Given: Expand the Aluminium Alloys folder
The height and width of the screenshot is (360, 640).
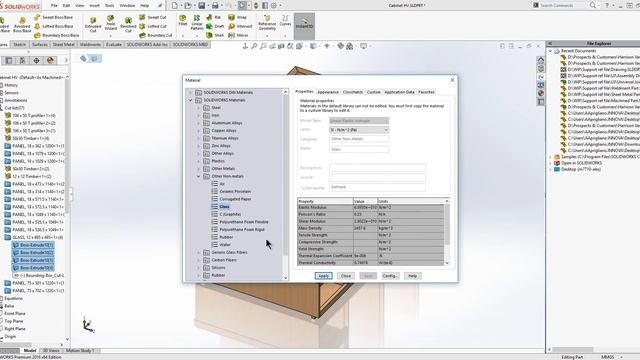Looking at the screenshot, I should 199,123.
